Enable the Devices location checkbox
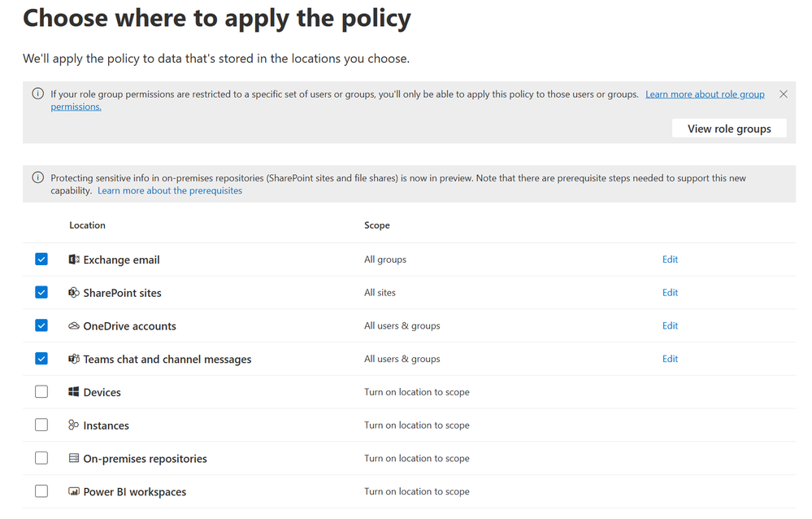This screenshot has width=812, height=519. coord(41,392)
